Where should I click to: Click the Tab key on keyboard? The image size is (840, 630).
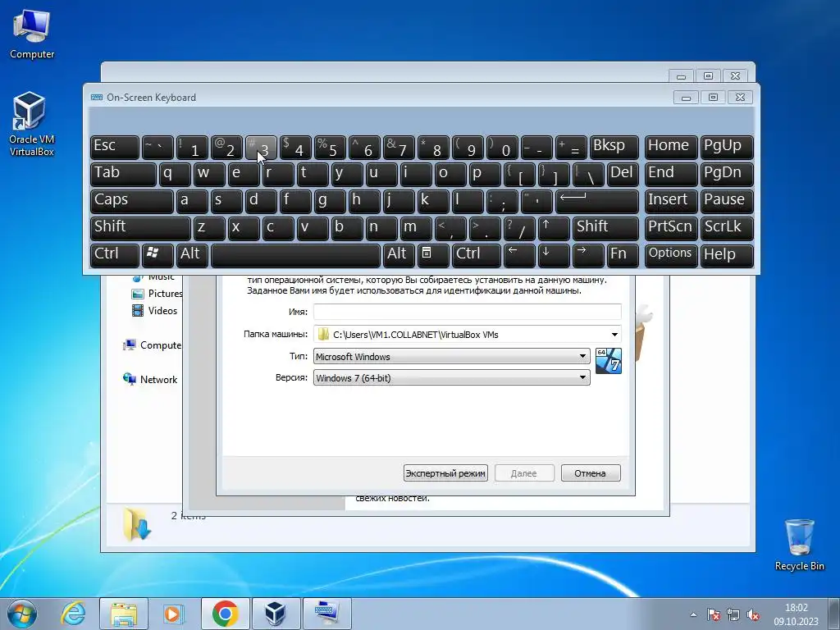[123, 175]
